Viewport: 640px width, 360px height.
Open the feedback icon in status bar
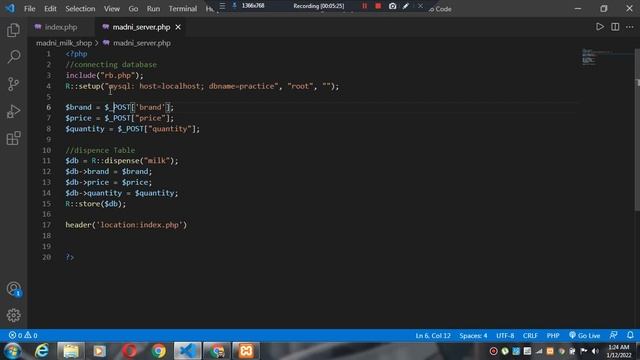click(613, 335)
